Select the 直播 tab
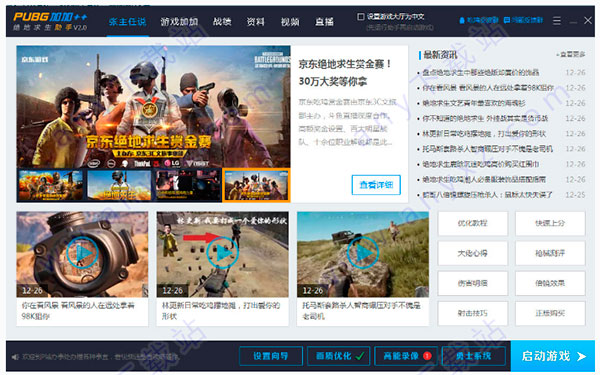The width and height of the screenshot is (600, 375). 324,22
